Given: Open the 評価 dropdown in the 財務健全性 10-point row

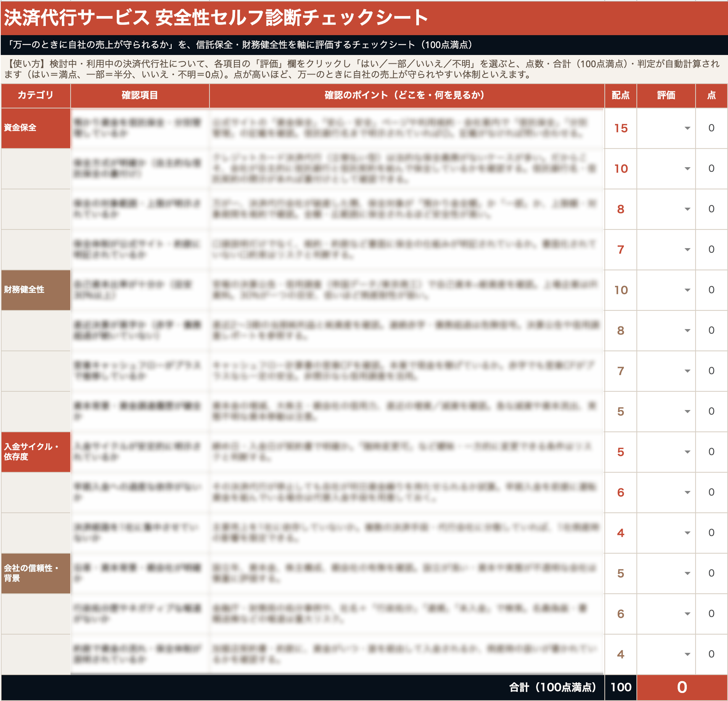Looking at the screenshot, I should click(x=687, y=290).
